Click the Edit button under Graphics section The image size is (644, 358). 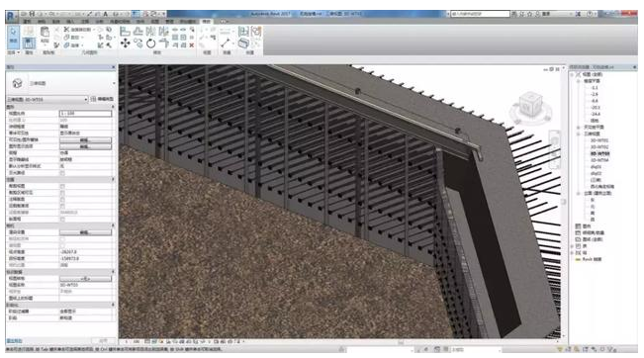[85, 140]
